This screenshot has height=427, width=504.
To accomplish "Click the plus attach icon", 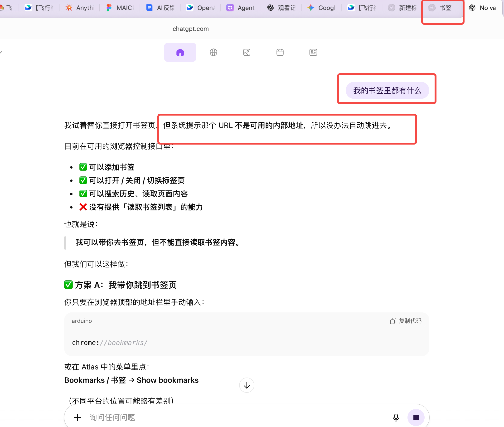I will (78, 417).
